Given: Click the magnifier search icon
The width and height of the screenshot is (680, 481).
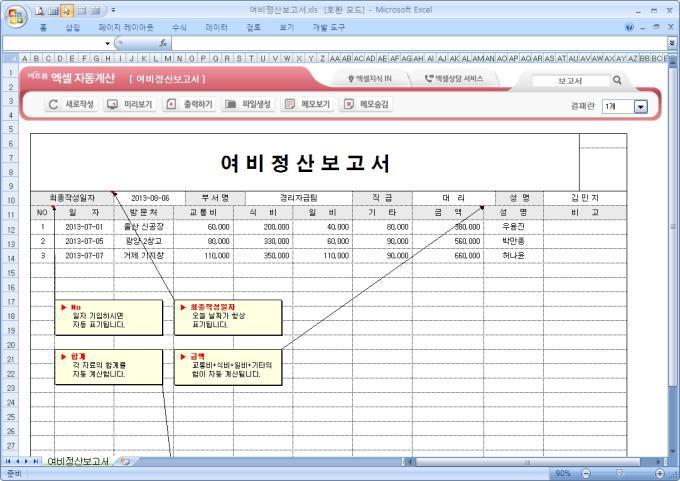Looking at the screenshot, I should click(617, 80).
